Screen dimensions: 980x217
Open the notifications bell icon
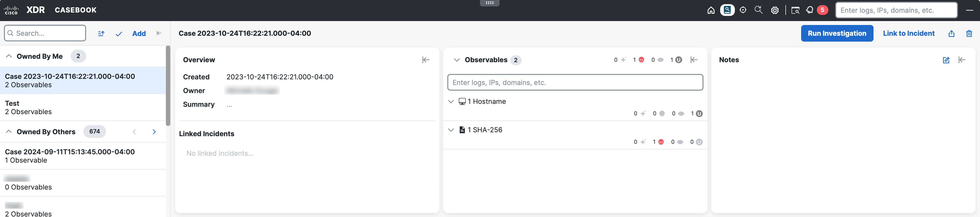809,10
